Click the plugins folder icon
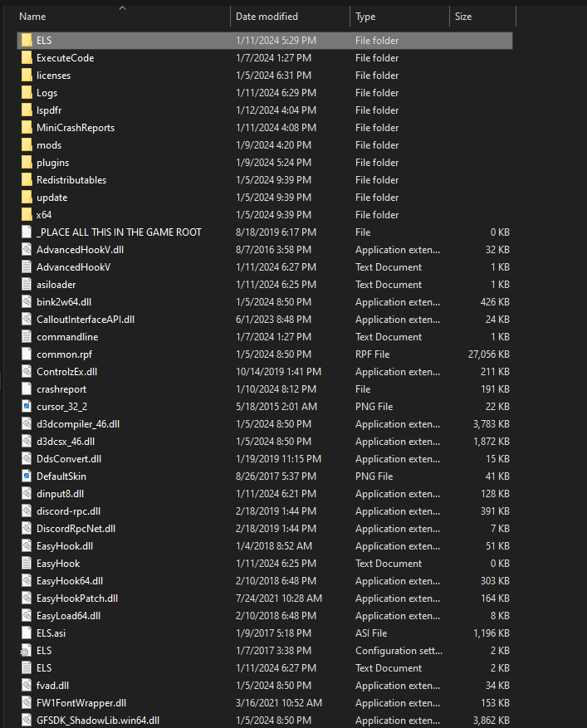 [27, 163]
